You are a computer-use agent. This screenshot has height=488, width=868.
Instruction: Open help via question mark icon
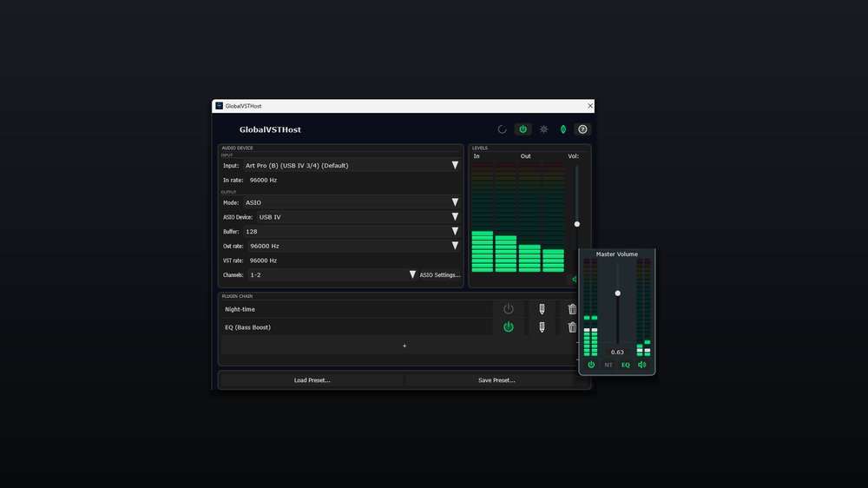(582, 129)
